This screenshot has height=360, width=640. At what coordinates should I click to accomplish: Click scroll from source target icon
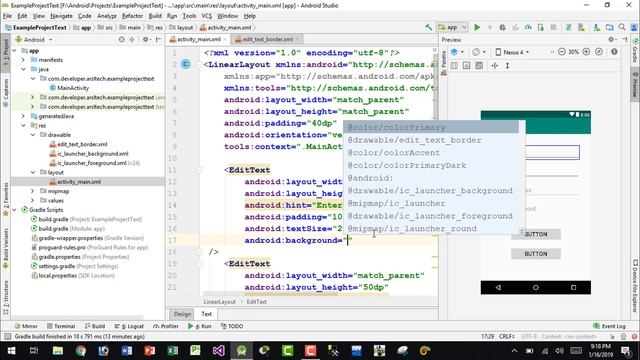point(121,40)
